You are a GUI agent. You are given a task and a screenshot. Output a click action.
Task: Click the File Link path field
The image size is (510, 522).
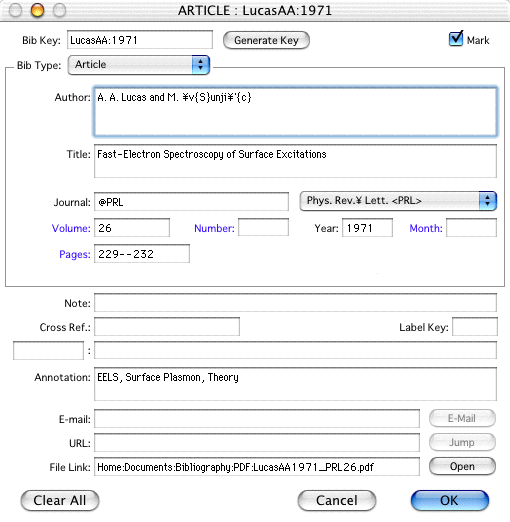pos(257,467)
